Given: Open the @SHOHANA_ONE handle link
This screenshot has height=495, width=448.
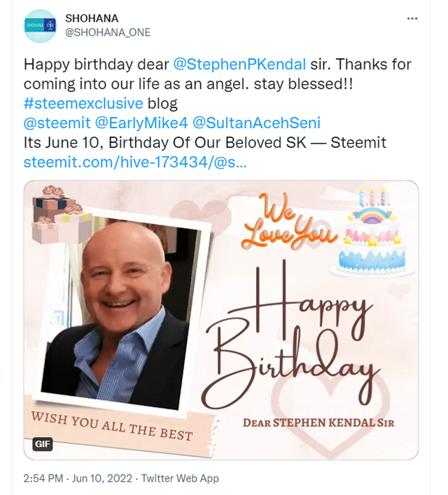Looking at the screenshot, I should (x=108, y=32).
